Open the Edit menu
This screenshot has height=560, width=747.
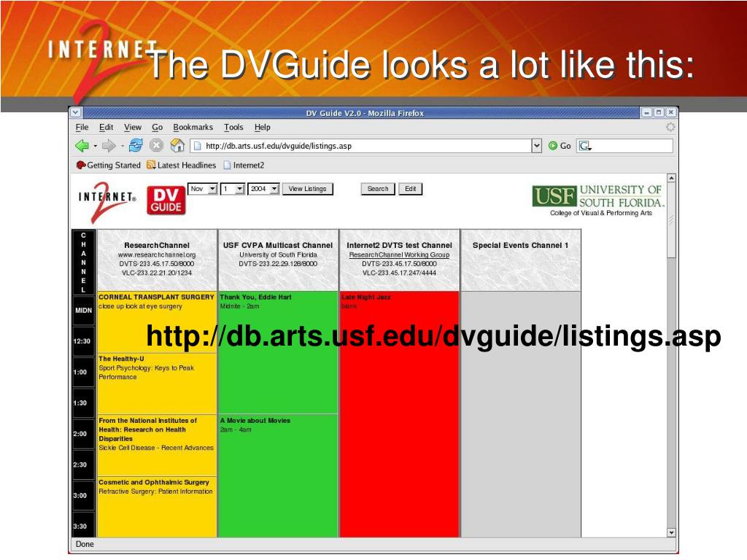107,127
